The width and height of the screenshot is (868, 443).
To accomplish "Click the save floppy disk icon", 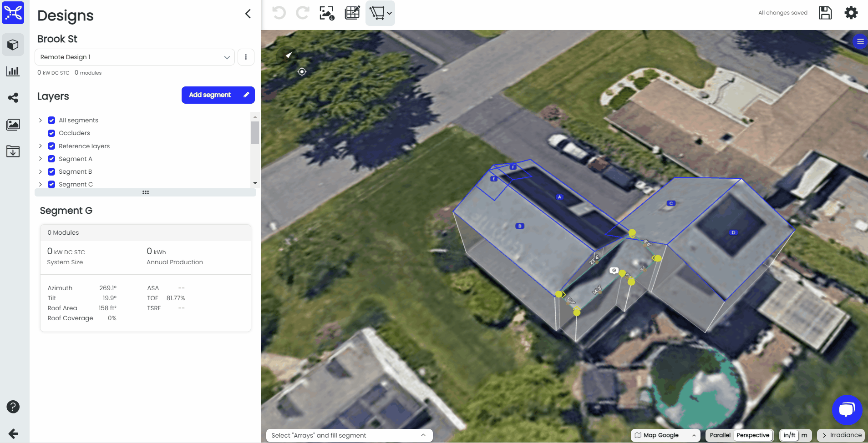I will [825, 13].
